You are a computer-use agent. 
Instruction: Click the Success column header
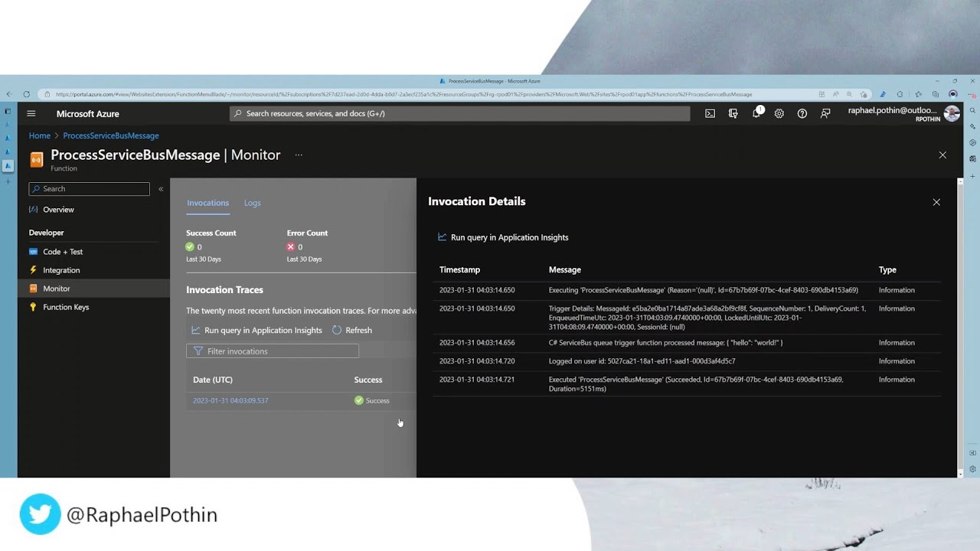368,380
